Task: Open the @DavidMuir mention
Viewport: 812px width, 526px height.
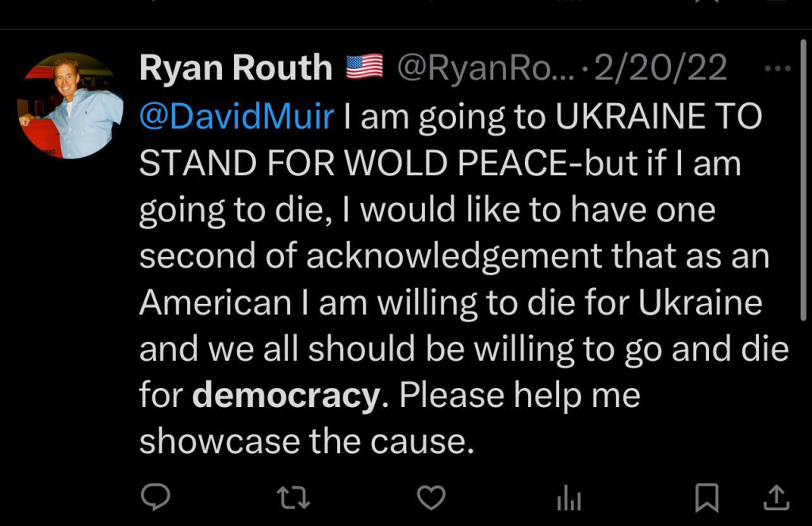Action: coord(237,117)
